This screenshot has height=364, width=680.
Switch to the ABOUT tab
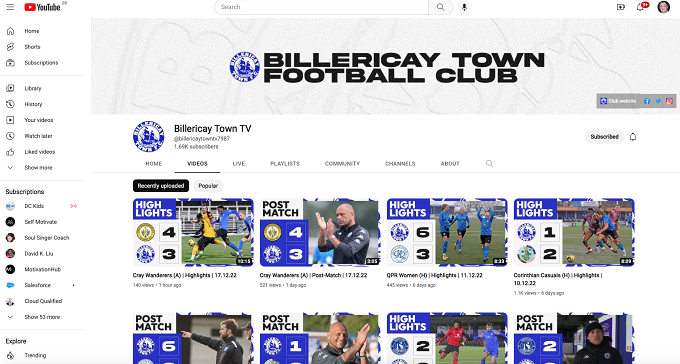[450, 164]
